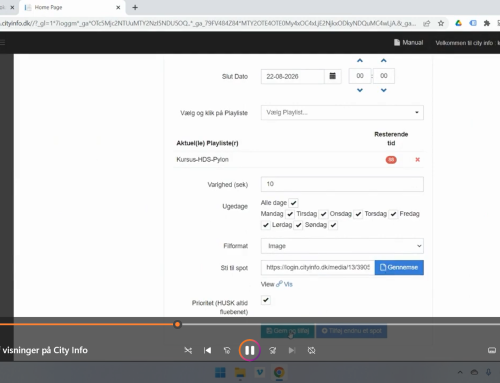This screenshot has height=383, width=500.
Task: Share this page via address bar icon
Action: click(426, 23)
